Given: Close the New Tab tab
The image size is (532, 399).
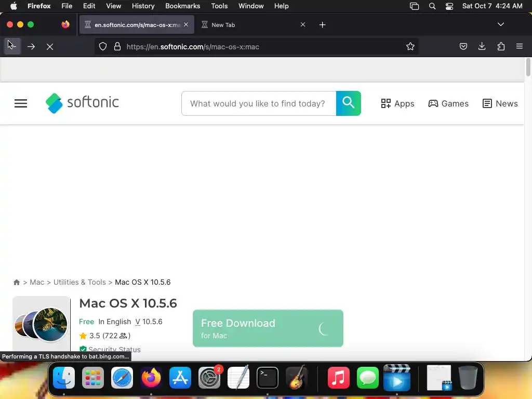Looking at the screenshot, I should click(x=303, y=24).
